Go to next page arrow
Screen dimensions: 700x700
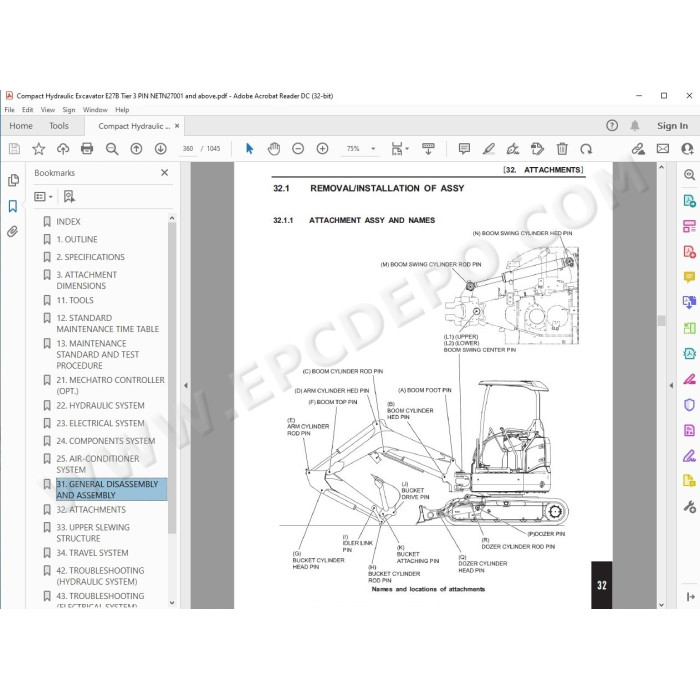click(161, 149)
